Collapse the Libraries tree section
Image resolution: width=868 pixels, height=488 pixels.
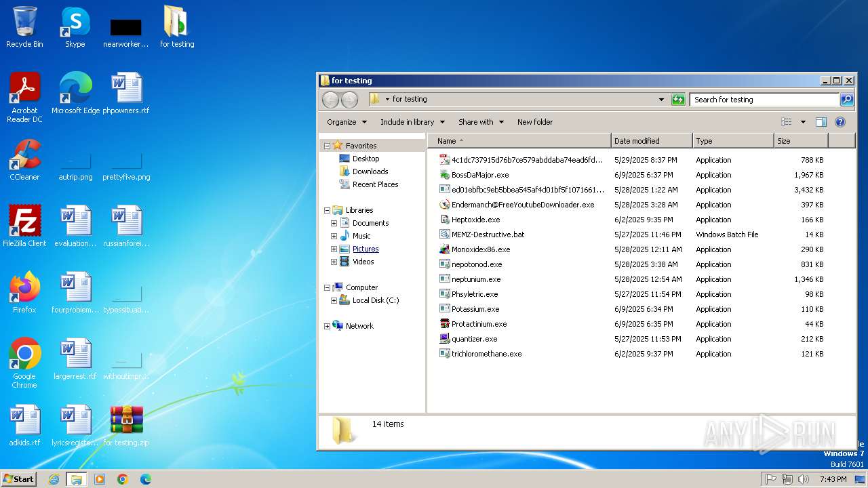pos(327,210)
